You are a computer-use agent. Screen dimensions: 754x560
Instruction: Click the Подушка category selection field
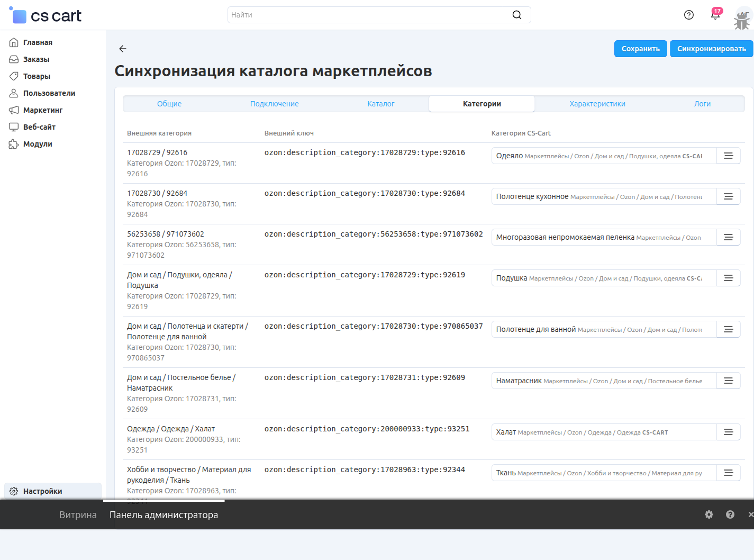pos(604,278)
